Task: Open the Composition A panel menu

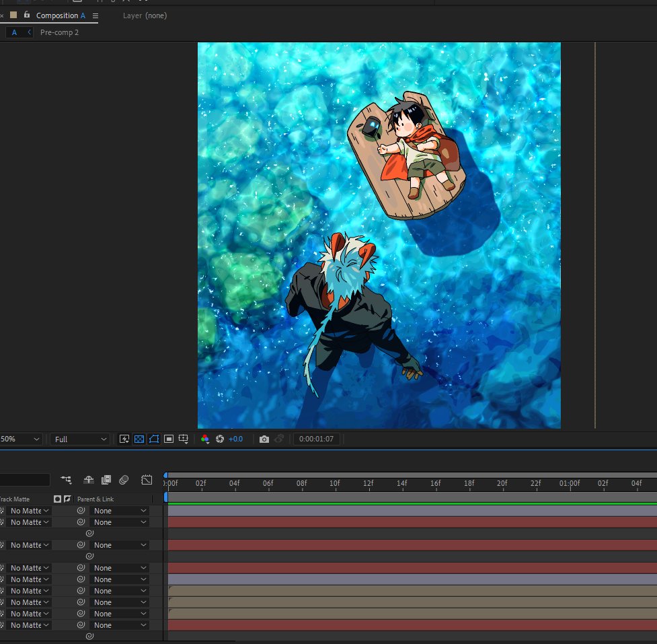Action: [x=95, y=16]
